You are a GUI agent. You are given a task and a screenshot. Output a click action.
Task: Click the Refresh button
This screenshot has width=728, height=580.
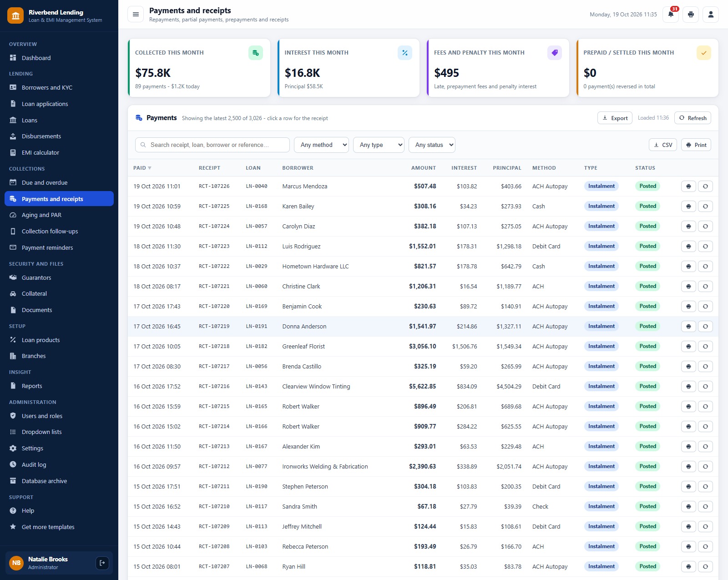(693, 118)
